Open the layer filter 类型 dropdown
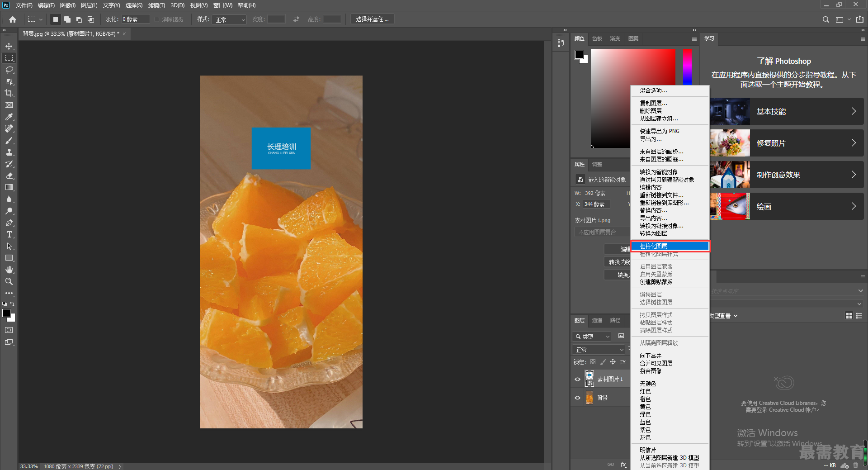868x470 pixels. point(592,337)
